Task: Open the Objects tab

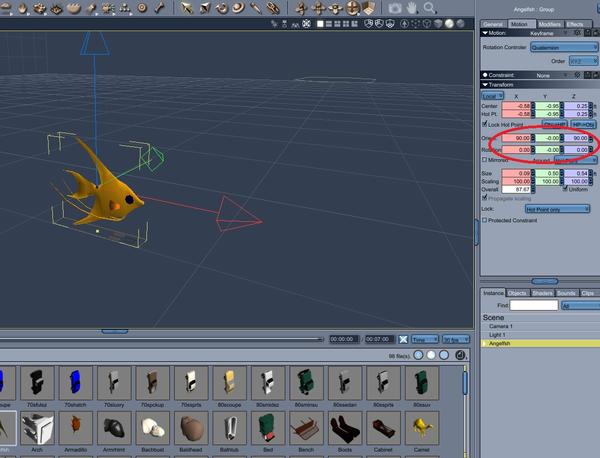Action: pos(518,293)
